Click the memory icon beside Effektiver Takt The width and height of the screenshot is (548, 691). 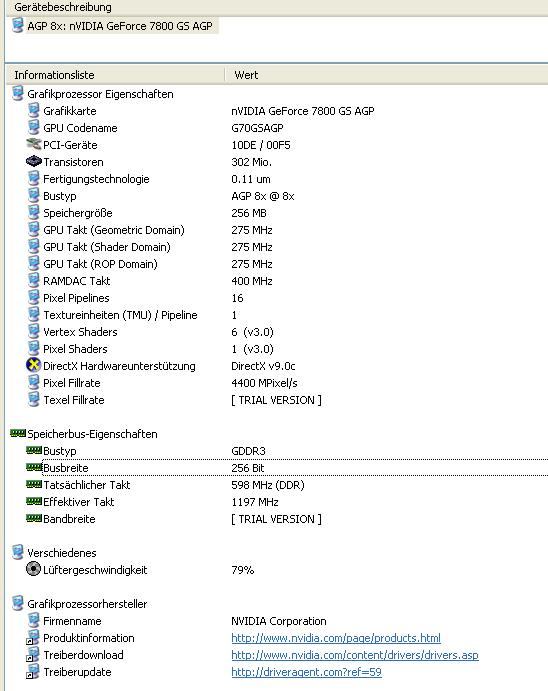[34, 501]
